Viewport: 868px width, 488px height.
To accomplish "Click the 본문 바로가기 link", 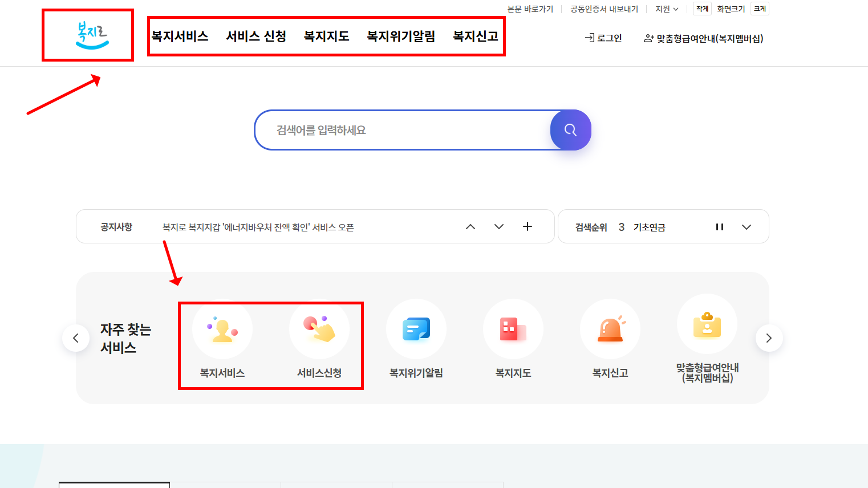I will point(530,9).
